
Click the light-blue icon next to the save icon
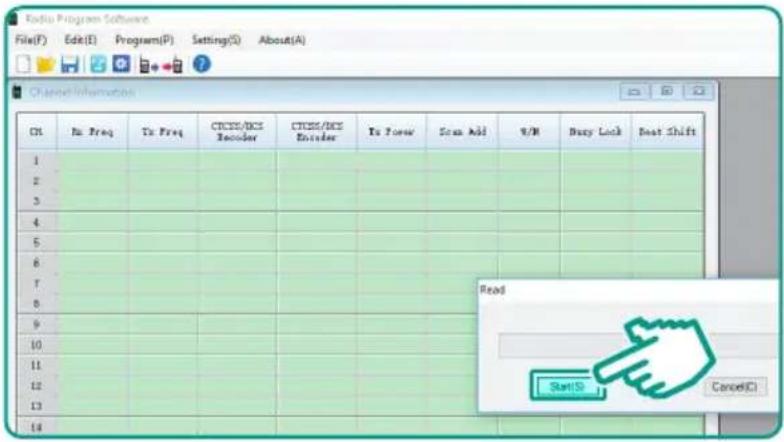pyautogui.click(x=98, y=64)
